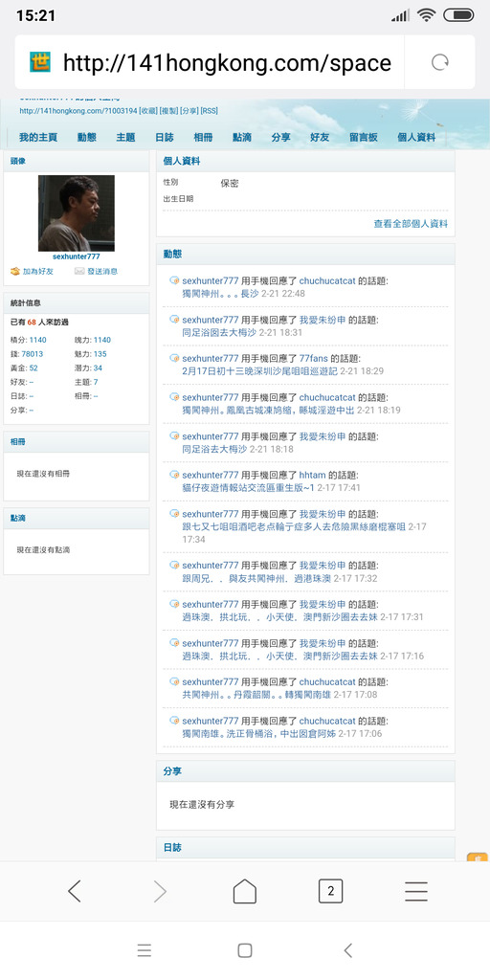The width and height of the screenshot is (490, 980).
Task: Open 分享 navigation tab
Action: pyautogui.click(x=280, y=138)
